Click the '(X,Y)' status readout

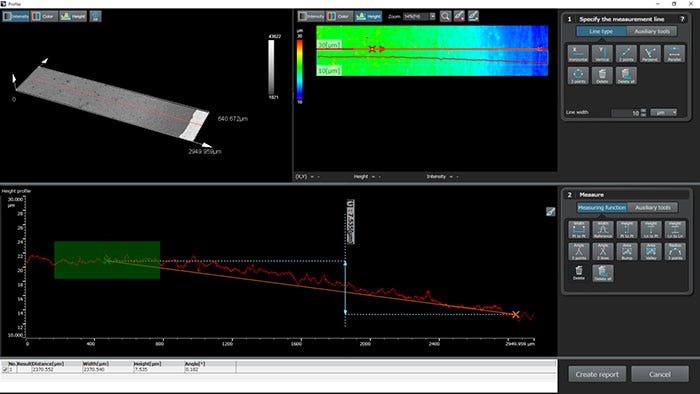coord(301,177)
